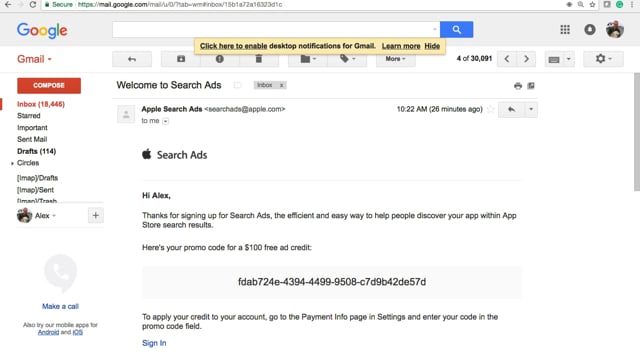Open Google account notifications
The image size is (640, 360).
point(590,29)
